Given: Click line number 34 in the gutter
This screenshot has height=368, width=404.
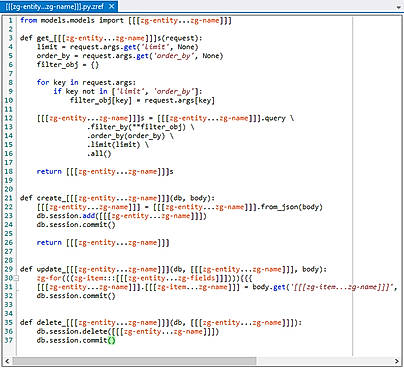Looking at the screenshot, I should coord(9,314).
